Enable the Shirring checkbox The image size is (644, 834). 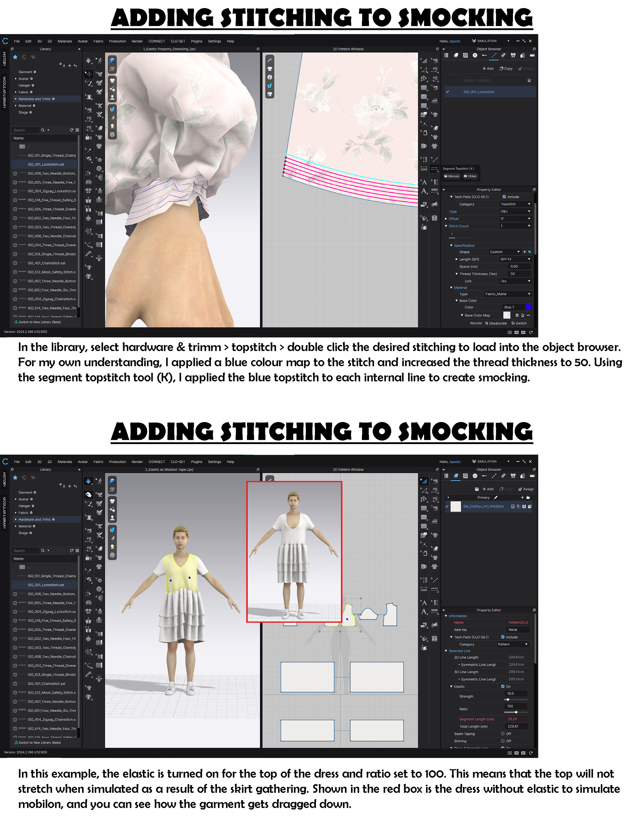tap(503, 741)
